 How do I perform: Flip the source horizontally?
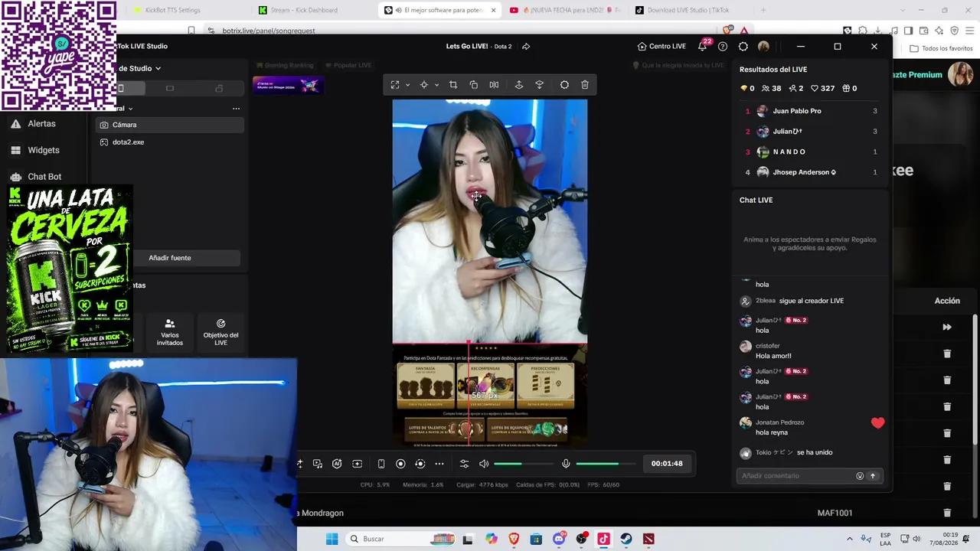click(494, 85)
